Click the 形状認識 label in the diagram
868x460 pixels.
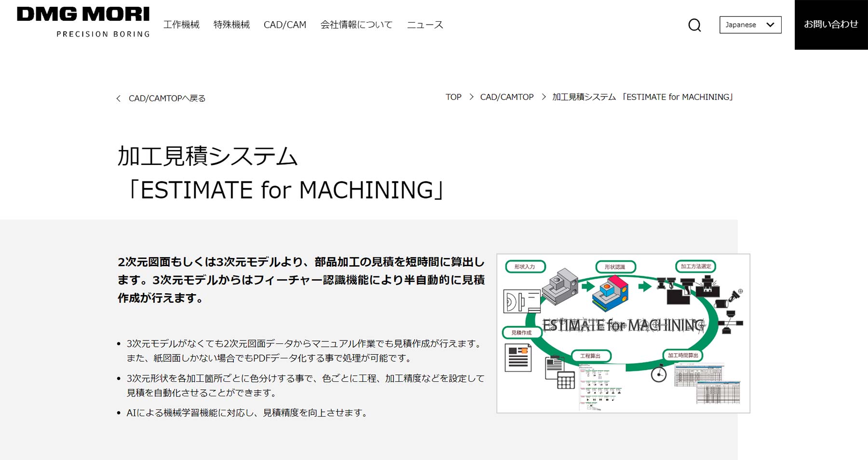tap(615, 267)
